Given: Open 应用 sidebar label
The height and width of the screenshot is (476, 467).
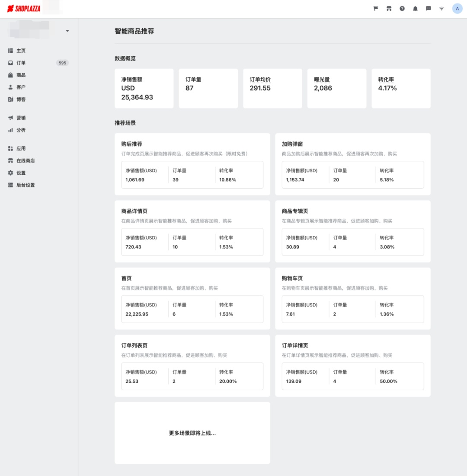Looking at the screenshot, I should pos(21,148).
